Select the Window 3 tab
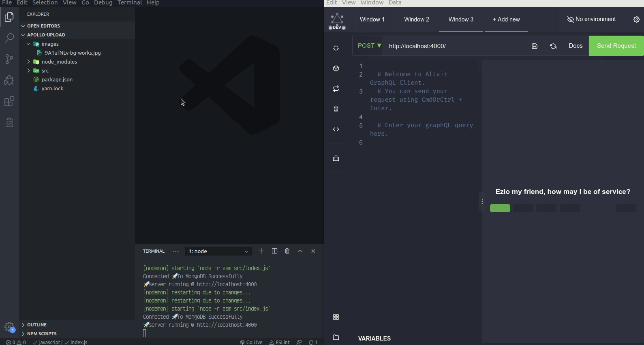Image resolution: width=644 pixels, height=345 pixels. (x=461, y=19)
